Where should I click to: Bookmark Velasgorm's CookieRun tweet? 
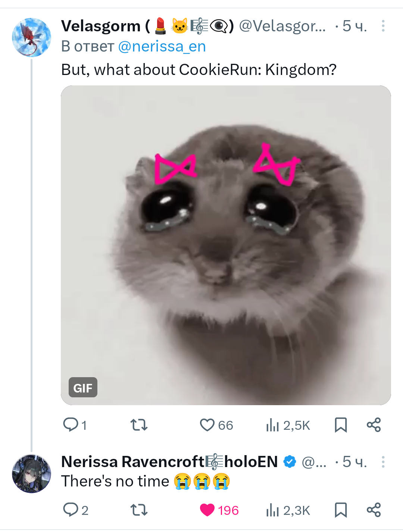coord(341,425)
